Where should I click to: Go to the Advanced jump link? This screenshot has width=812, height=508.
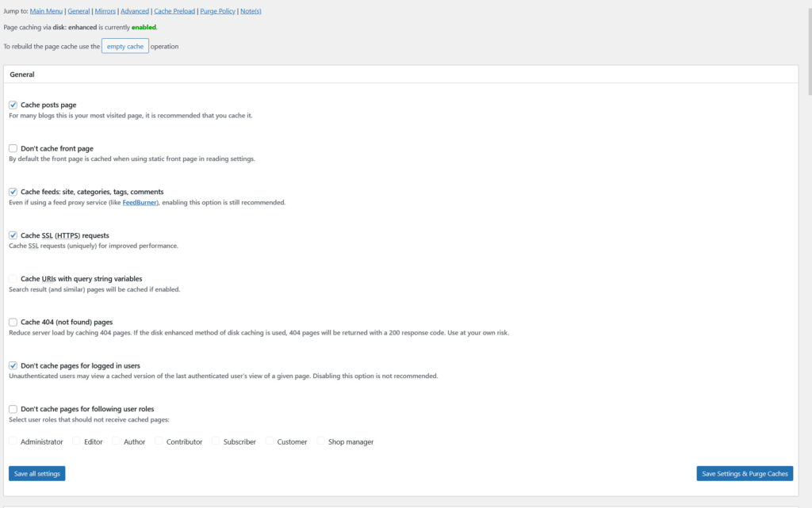(x=135, y=11)
